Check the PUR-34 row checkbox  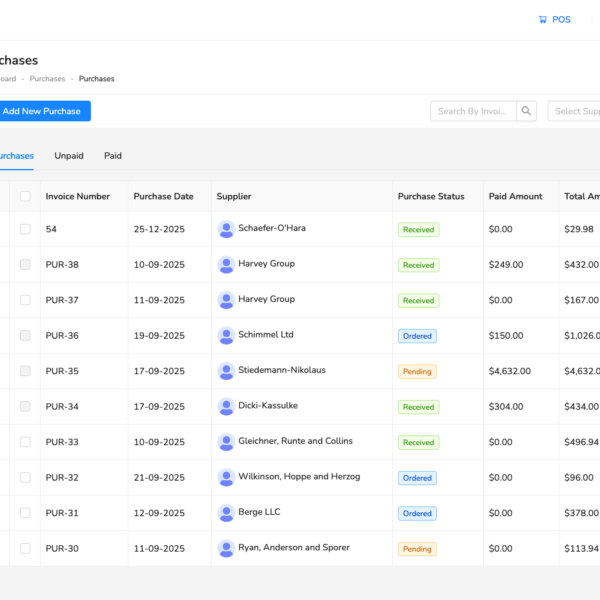click(25, 406)
